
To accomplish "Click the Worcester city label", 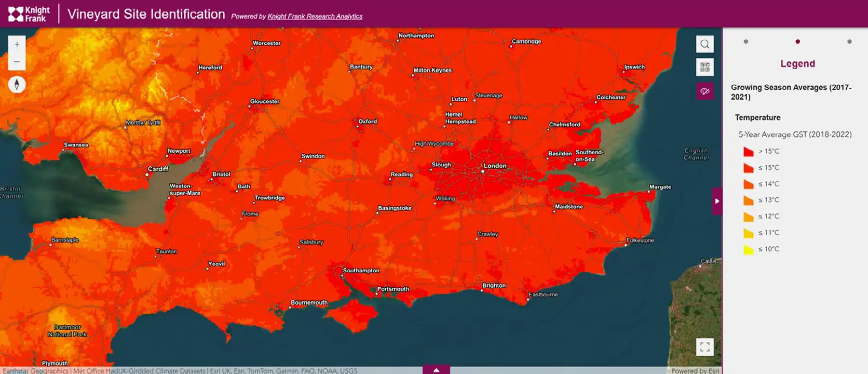I will pyautogui.click(x=267, y=43).
